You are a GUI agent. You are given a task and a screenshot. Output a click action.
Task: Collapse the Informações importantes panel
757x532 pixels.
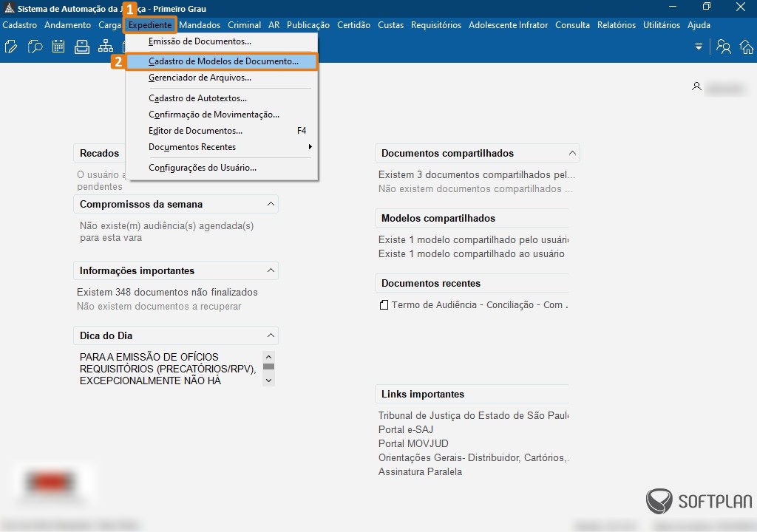click(271, 270)
